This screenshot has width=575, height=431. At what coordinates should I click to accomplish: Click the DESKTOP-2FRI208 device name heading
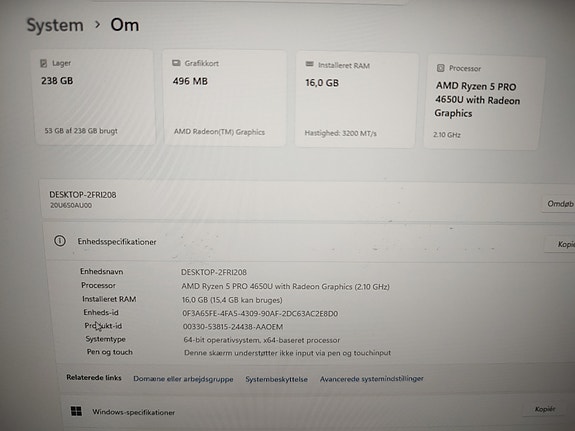83,195
